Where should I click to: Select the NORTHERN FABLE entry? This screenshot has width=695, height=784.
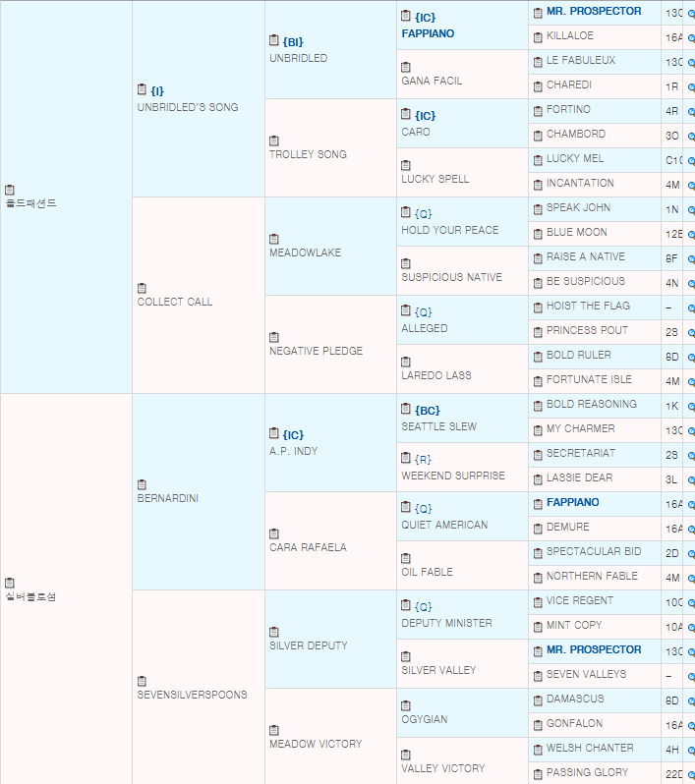tap(592, 576)
